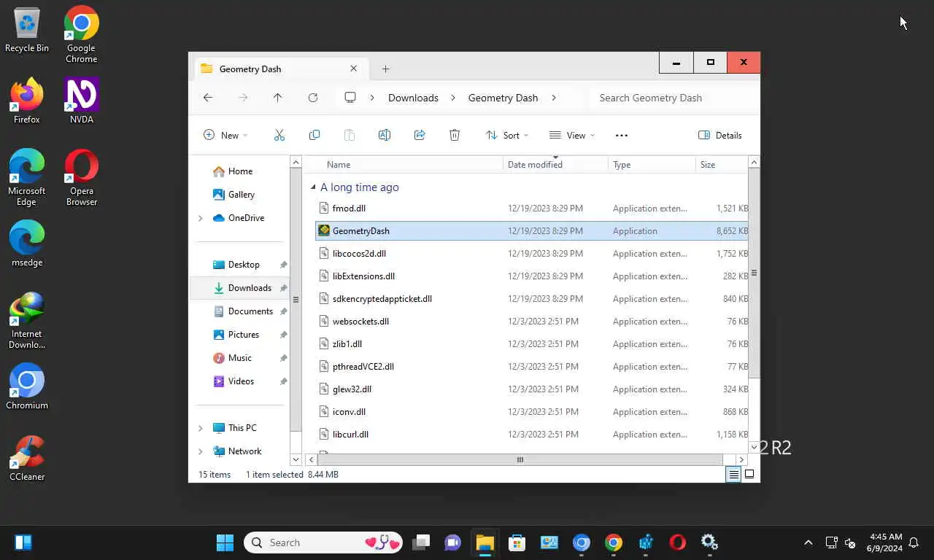Select the GeometryDash application file
This screenshot has width=934, height=560.
point(531,231)
